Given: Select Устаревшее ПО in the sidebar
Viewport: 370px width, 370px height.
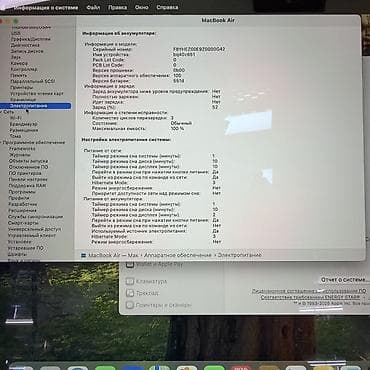Looking at the screenshot, I should 26,248.
